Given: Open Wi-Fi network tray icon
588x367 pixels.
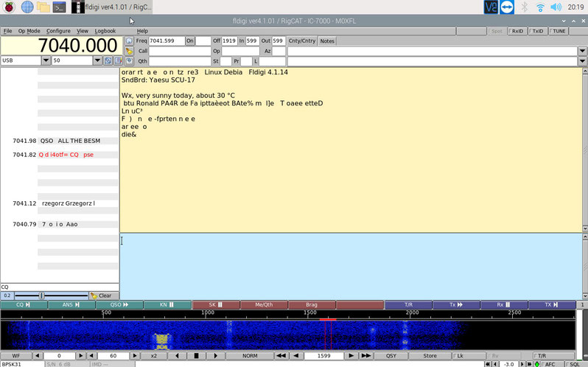Looking at the screenshot, I should tap(540, 7).
